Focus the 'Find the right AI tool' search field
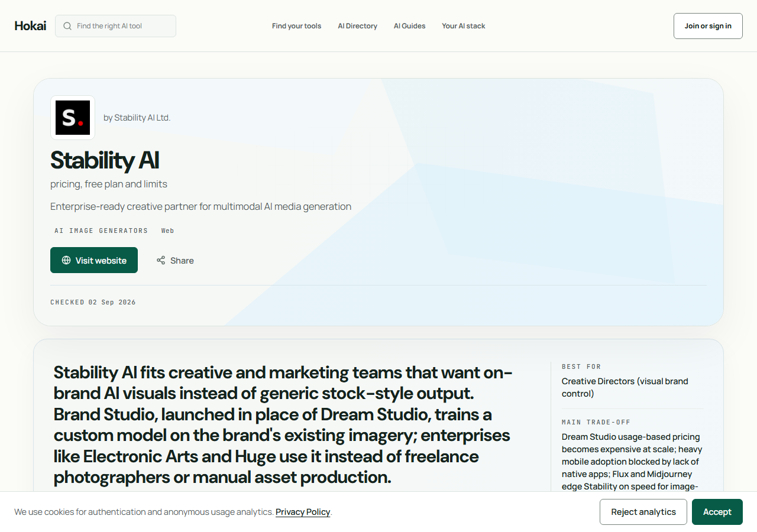Viewport: 757px width, 532px height. 115,26
